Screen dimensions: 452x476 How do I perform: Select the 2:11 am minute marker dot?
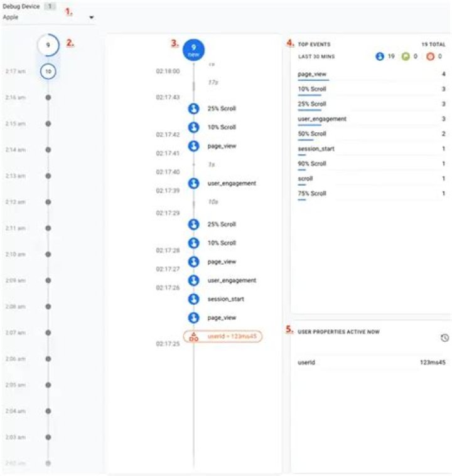48,228
